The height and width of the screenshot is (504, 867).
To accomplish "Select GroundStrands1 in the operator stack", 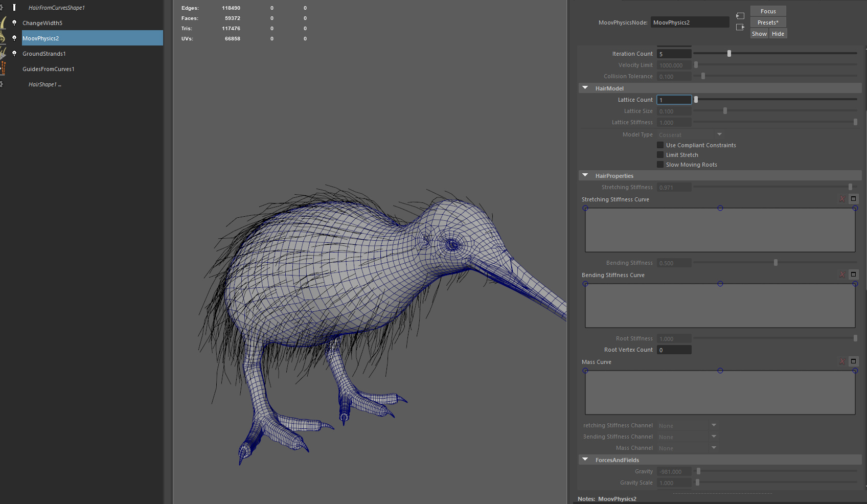I will 44,54.
